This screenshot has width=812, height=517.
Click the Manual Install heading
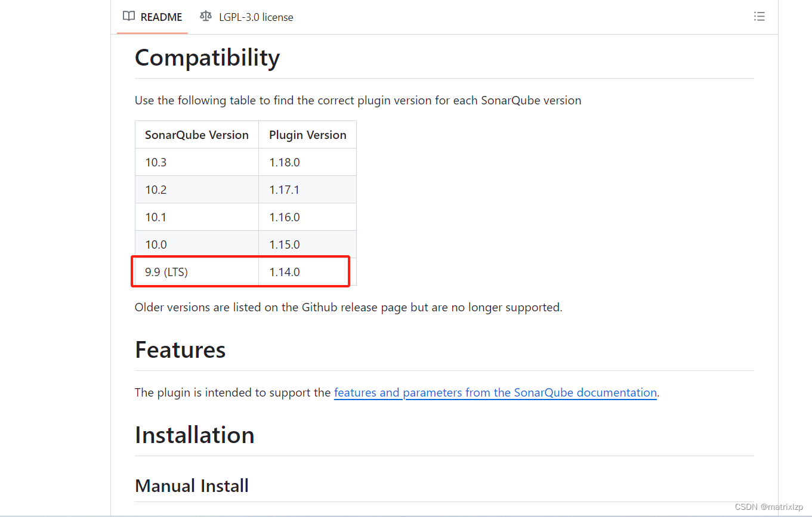(192, 485)
